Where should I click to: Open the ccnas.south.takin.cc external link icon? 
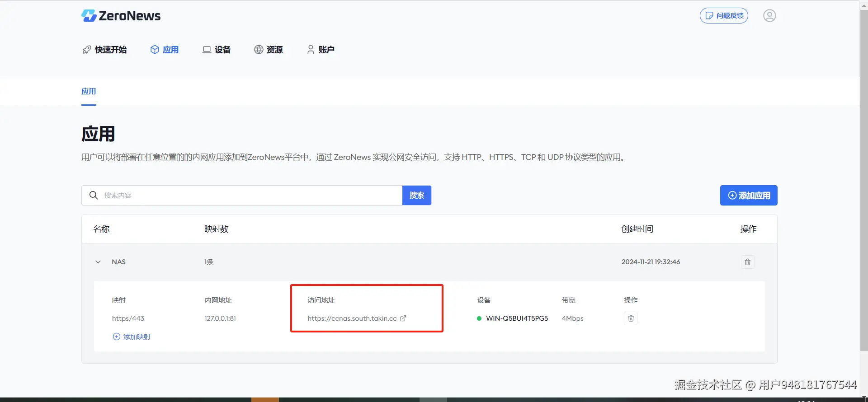tap(403, 318)
